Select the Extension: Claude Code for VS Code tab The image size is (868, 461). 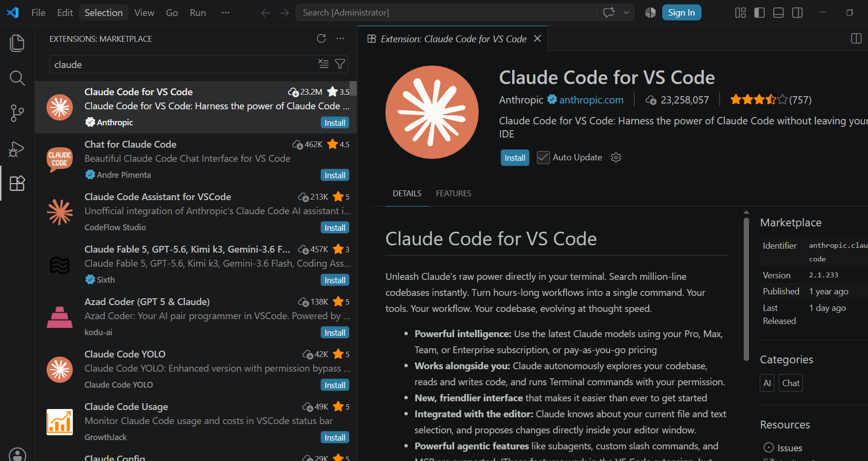click(453, 39)
